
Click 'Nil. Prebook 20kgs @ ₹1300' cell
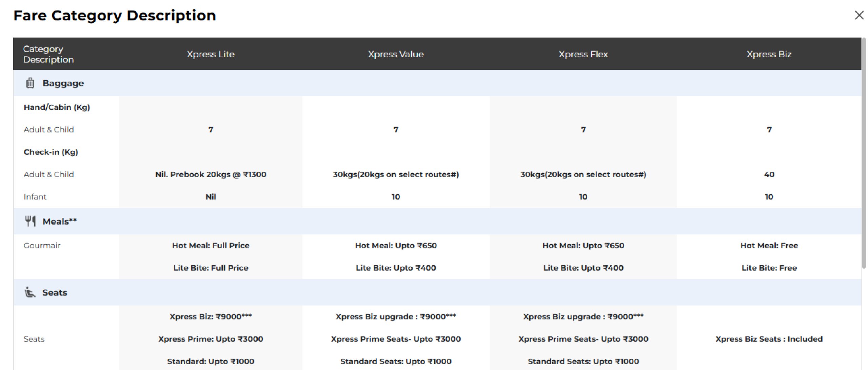point(211,174)
